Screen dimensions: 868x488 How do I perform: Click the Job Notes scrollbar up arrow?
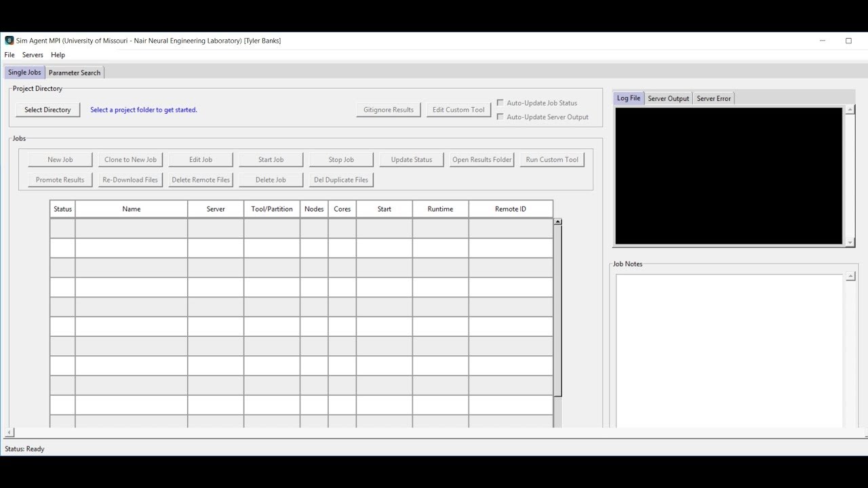[850, 277]
